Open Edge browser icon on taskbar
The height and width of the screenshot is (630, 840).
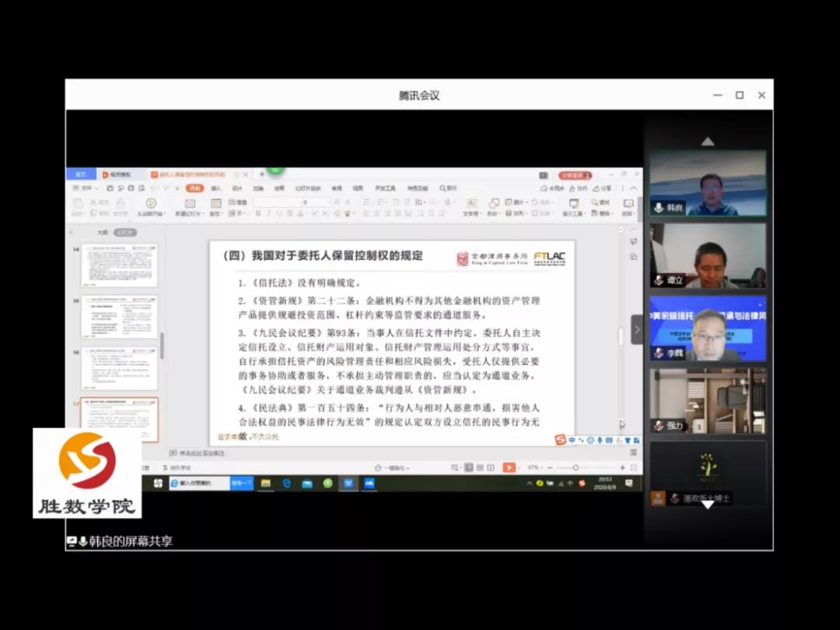tap(286, 483)
